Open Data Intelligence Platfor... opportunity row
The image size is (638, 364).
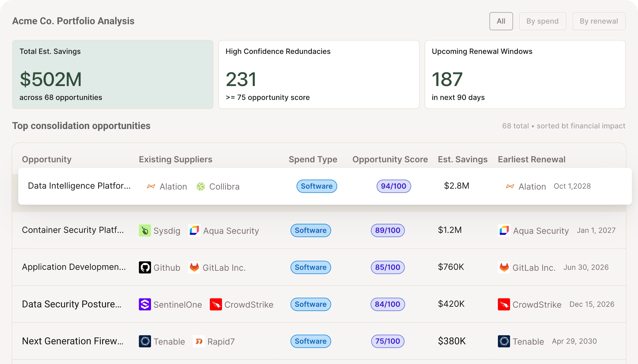[325, 186]
